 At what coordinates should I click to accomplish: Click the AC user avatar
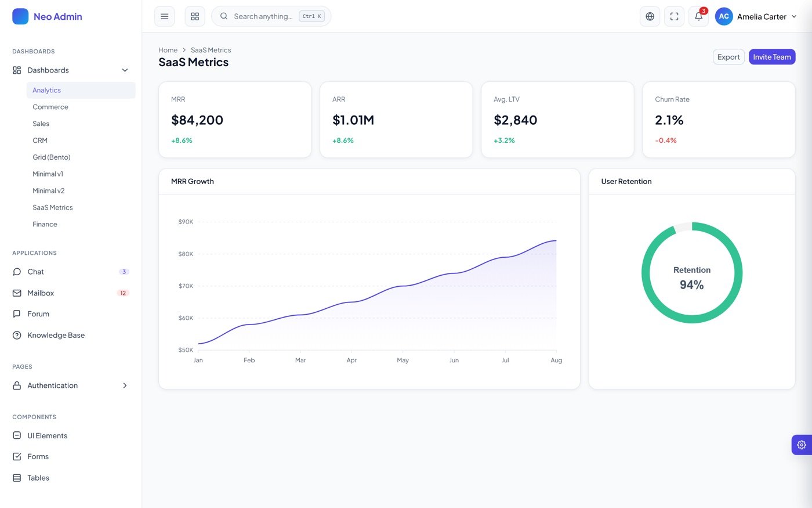point(724,16)
